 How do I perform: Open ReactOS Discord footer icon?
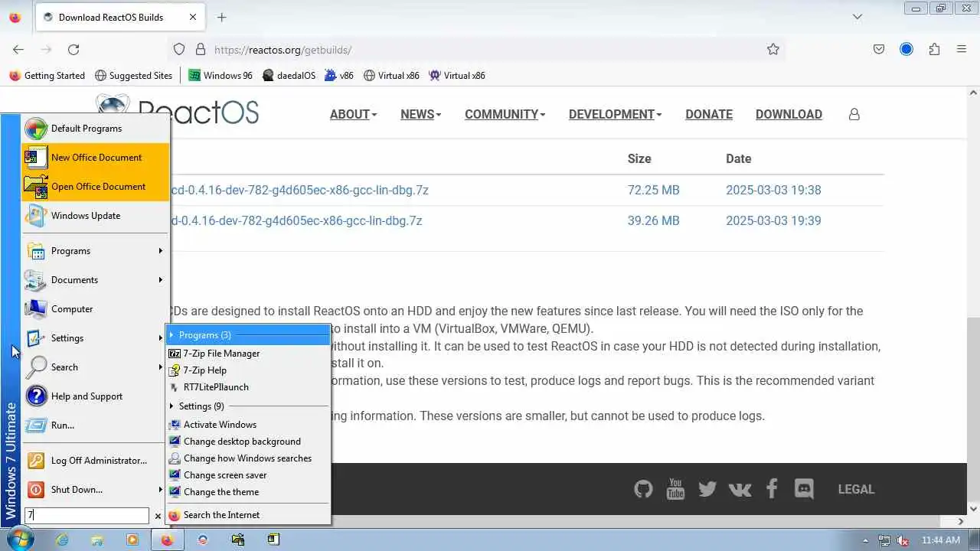pos(804,489)
